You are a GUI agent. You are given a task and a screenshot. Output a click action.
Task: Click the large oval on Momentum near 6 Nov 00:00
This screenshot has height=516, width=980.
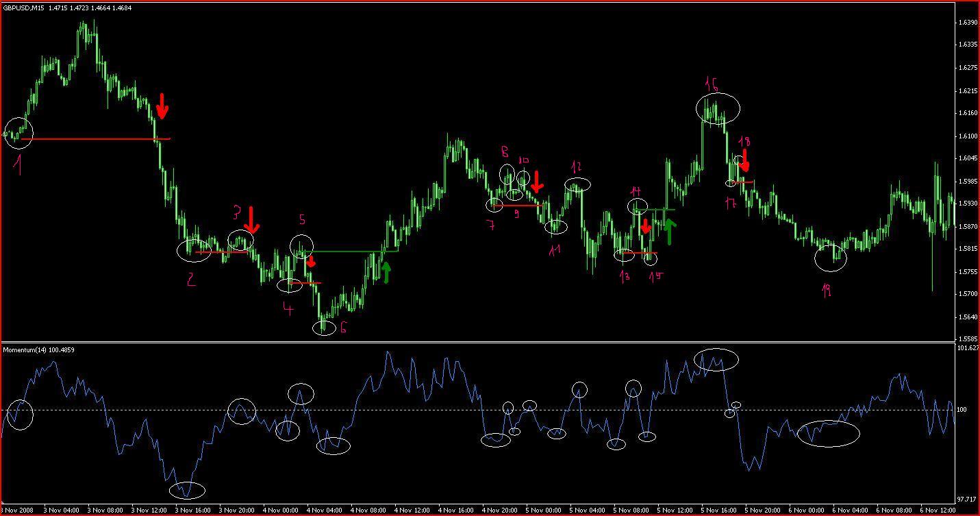coord(829,434)
